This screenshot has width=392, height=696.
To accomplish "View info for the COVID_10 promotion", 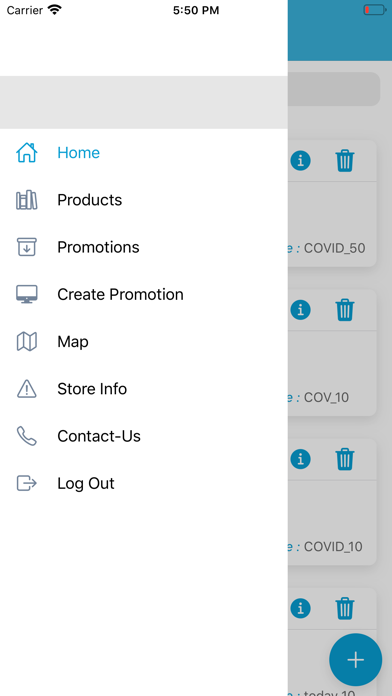I will tap(301, 459).
